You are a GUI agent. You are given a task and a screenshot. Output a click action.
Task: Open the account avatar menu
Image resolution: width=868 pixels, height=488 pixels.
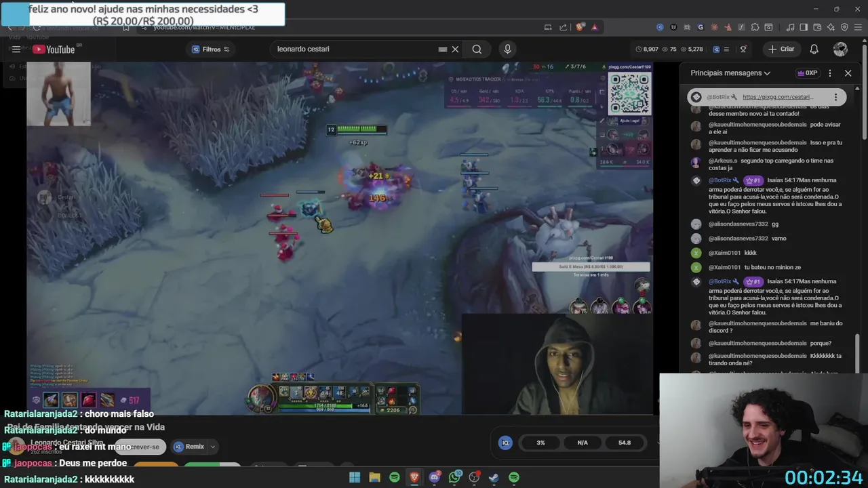840,49
